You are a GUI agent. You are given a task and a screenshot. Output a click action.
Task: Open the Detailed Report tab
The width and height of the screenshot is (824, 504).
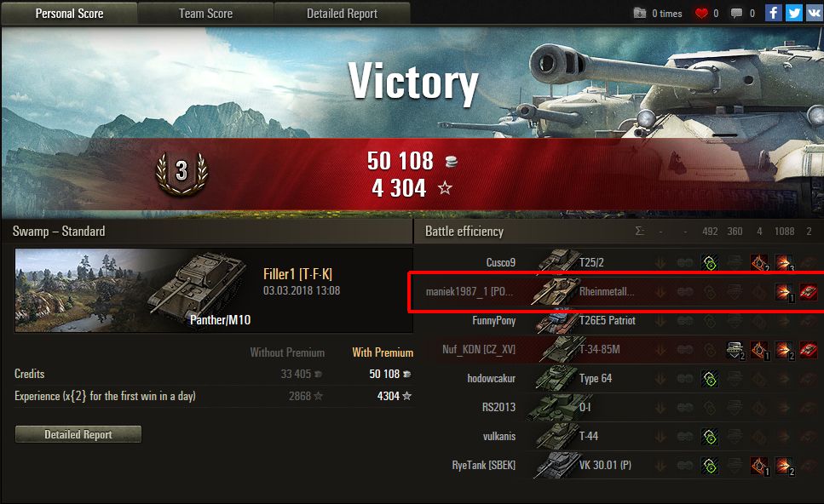click(x=342, y=13)
